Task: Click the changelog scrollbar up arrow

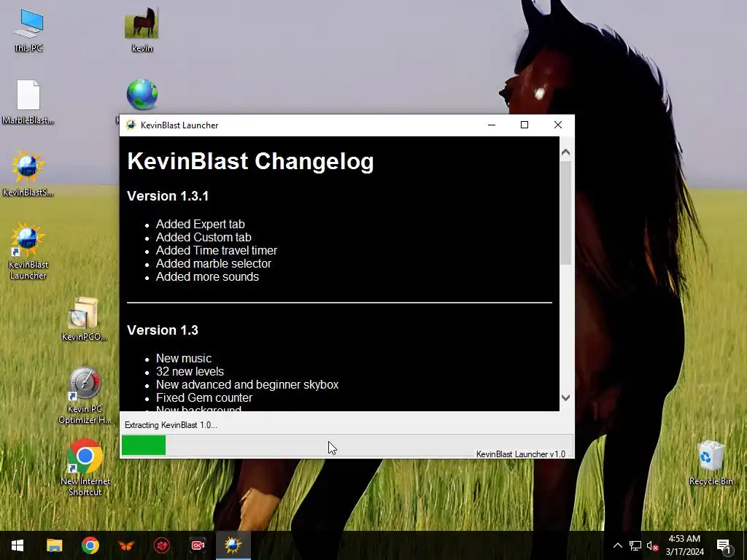Action: coord(565,153)
